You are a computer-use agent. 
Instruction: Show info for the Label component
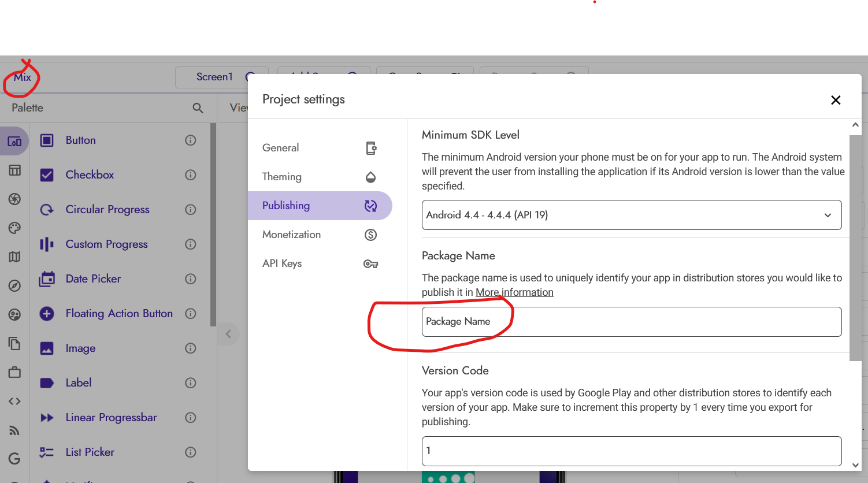click(191, 383)
